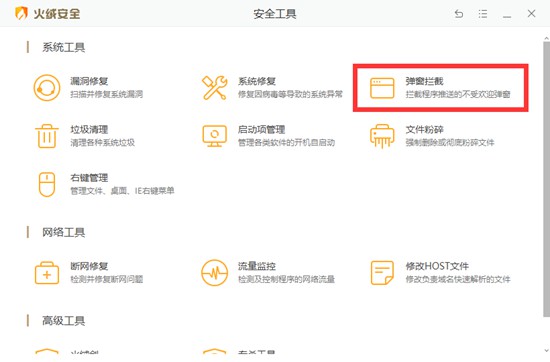Screen dimensions: 550x362
Task: Open the main menu list icon
Action: coord(483,14)
